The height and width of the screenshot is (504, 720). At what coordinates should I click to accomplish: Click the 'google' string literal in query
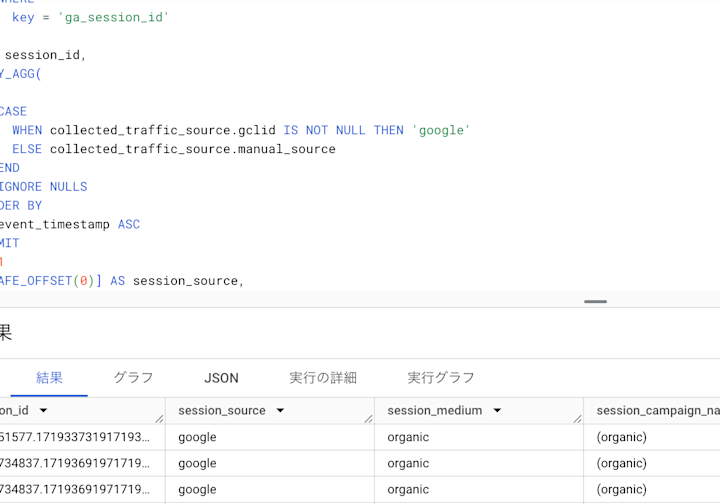pyautogui.click(x=441, y=130)
